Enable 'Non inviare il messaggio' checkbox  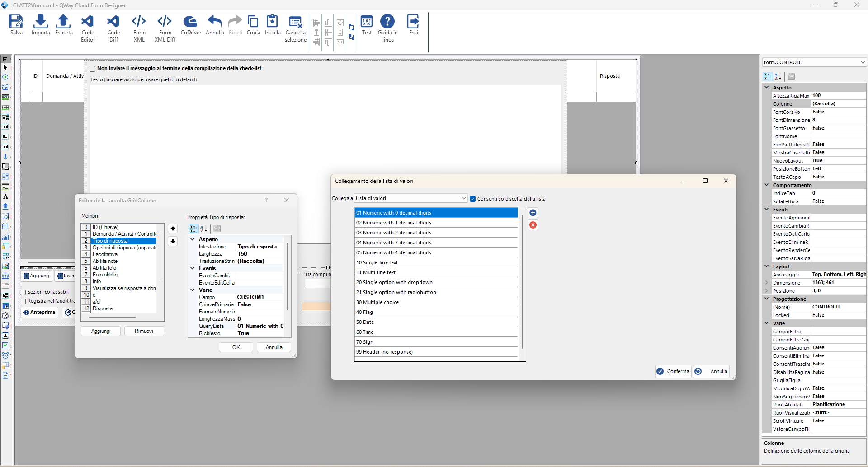pyautogui.click(x=93, y=69)
